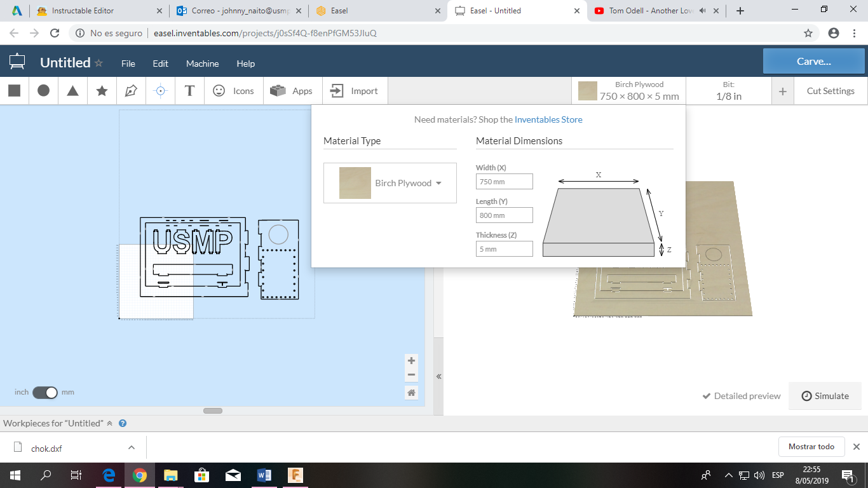The height and width of the screenshot is (488, 868).
Task: Select the triangle shape tool
Action: 72,91
